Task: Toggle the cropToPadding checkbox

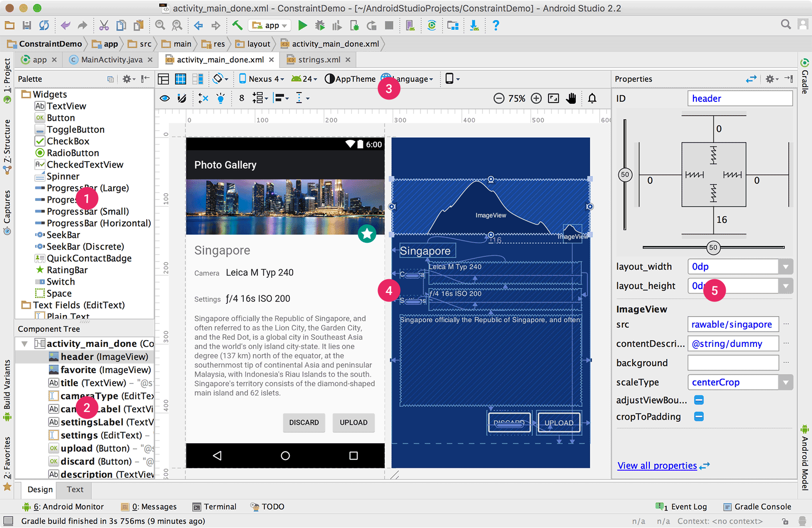Action: [x=699, y=417]
